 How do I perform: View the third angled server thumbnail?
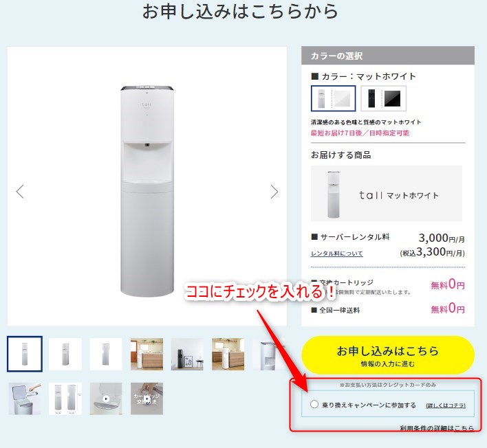point(106,354)
